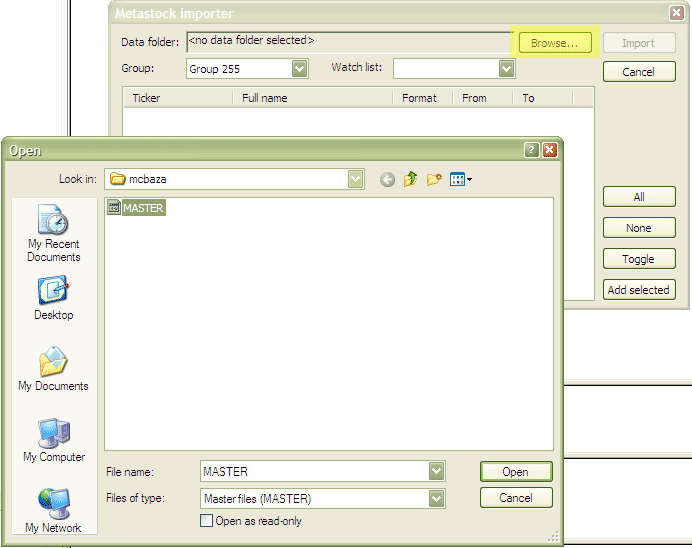This screenshot has width=692, height=548.
Task: Click the Toggle selection button
Action: (639, 259)
